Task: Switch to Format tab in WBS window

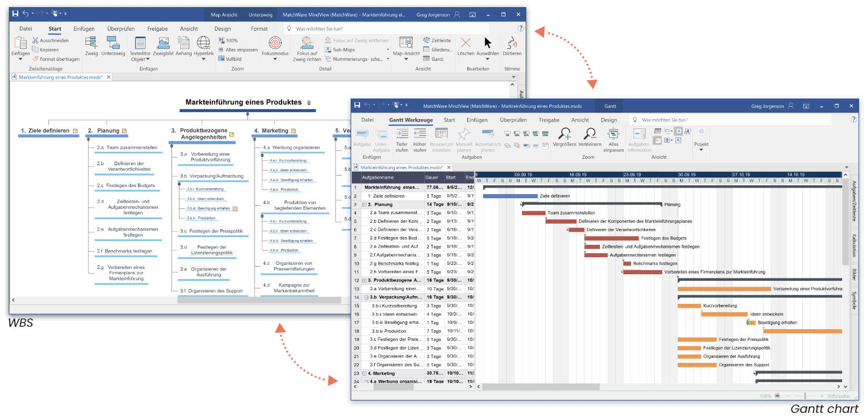Action: click(x=259, y=29)
